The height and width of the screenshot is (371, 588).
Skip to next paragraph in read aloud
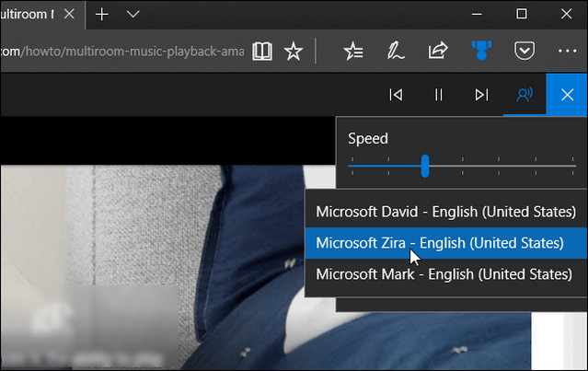481,94
